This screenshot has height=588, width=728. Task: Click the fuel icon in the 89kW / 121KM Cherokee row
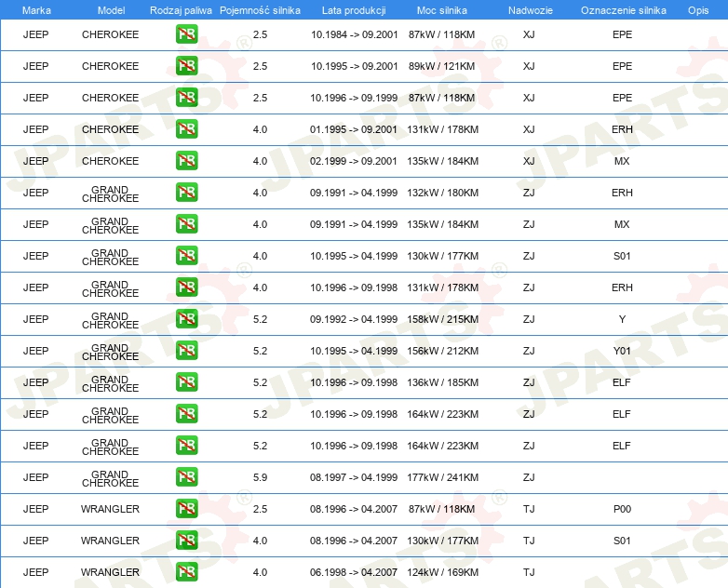(186, 66)
